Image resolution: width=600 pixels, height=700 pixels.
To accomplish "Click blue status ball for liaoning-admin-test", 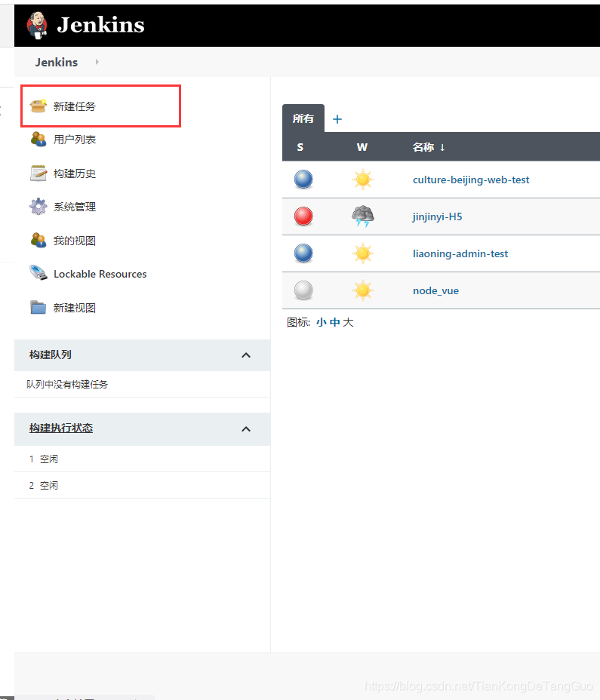I will click(303, 253).
